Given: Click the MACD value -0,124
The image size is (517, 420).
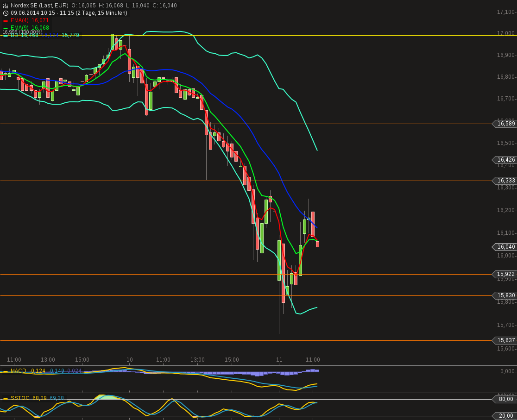Looking at the screenshot, I should (x=37, y=371).
